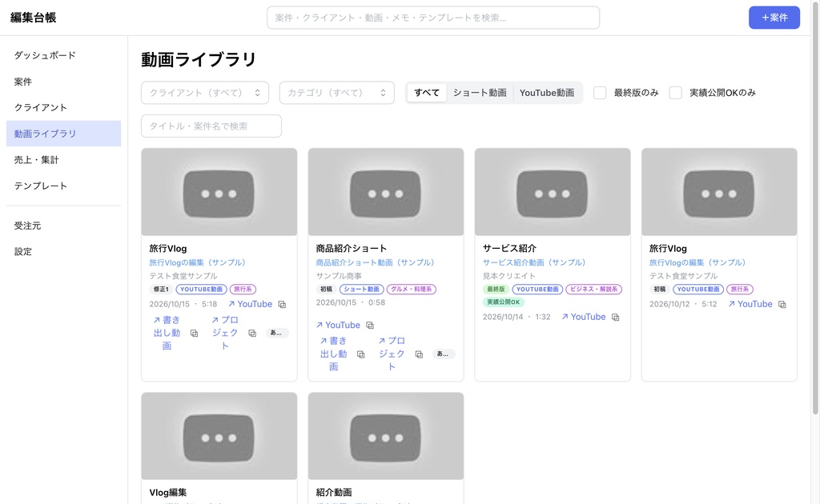Screen dimensions: 820x504
Task: Switch to ショート動画 filter tab
Action: [x=480, y=93]
